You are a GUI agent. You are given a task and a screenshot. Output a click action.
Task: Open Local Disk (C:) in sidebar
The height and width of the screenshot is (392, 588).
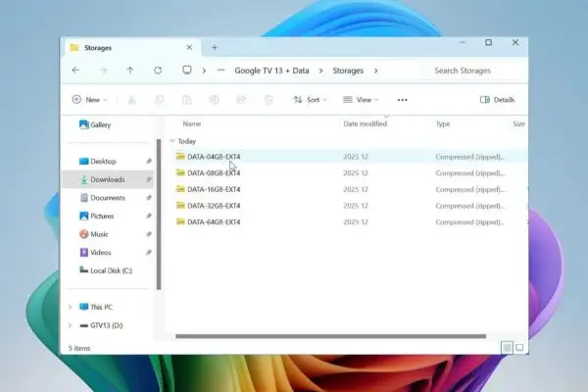click(106, 270)
